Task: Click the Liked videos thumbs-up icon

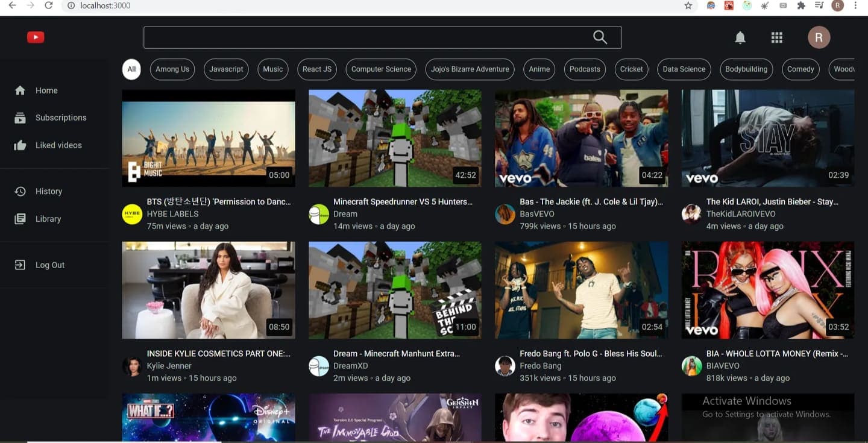Action: [x=20, y=145]
